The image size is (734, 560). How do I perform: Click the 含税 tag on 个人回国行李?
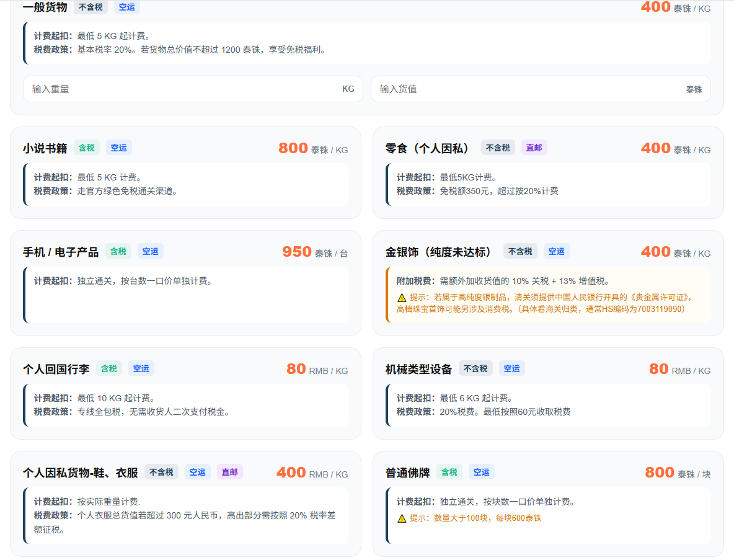coord(109,368)
